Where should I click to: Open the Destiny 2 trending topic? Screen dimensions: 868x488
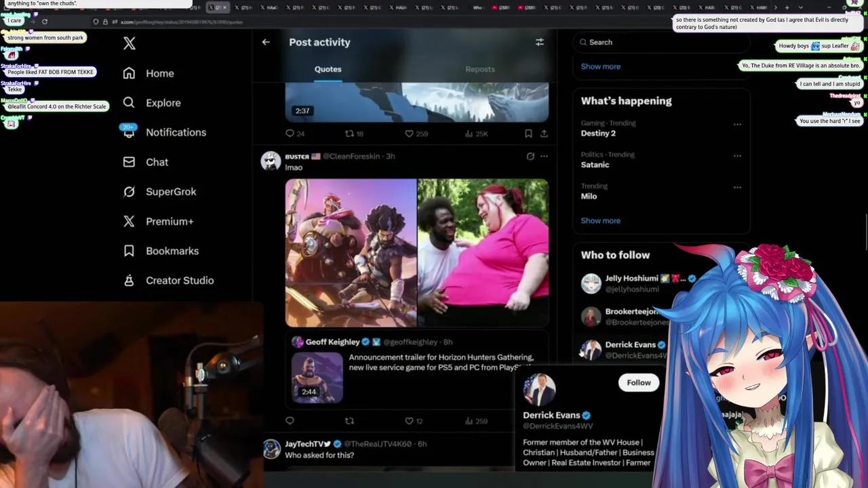[x=598, y=134]
